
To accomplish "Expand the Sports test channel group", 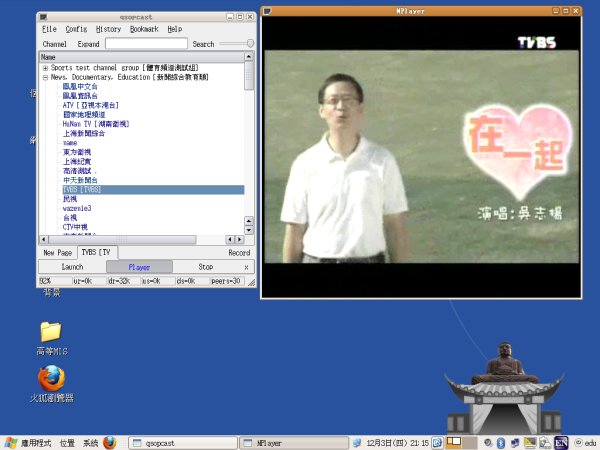I will tap(45, 68).
